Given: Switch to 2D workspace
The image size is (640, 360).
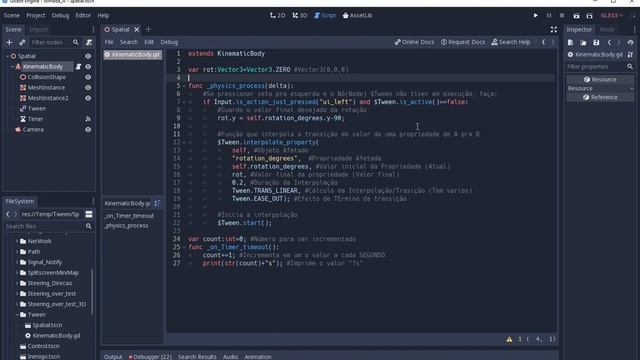Looking at the screenshot, I should click(278, 16).
